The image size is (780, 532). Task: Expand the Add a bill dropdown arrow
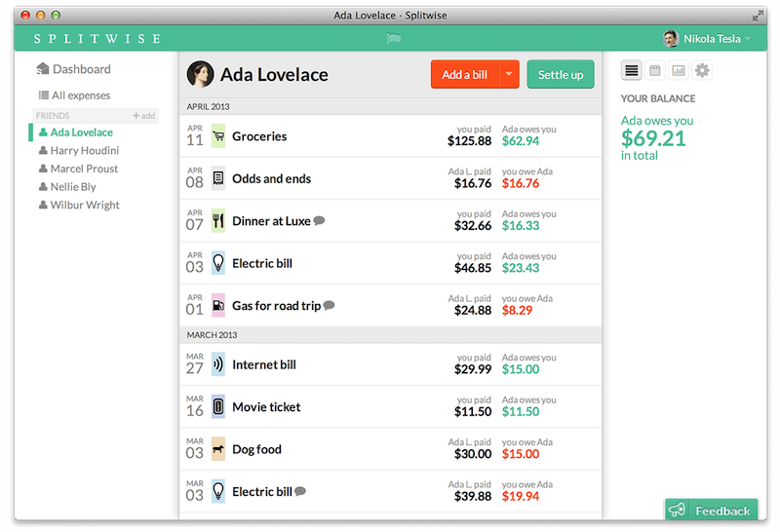[x=509, y=75]
